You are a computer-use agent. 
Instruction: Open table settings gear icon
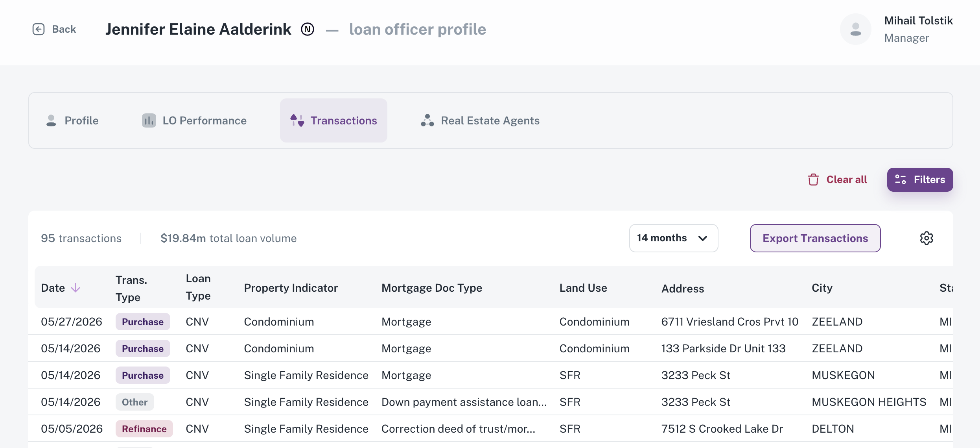927,238
